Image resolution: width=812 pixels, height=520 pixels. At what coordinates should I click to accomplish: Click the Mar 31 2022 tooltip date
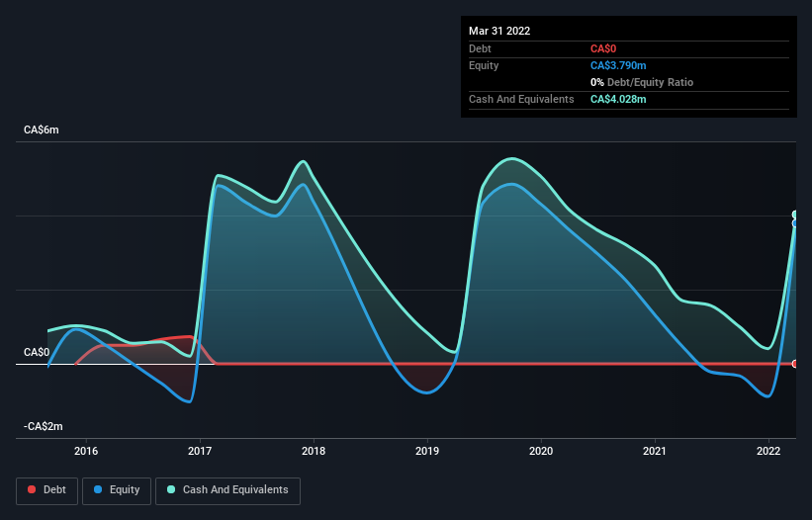[499, 31]
